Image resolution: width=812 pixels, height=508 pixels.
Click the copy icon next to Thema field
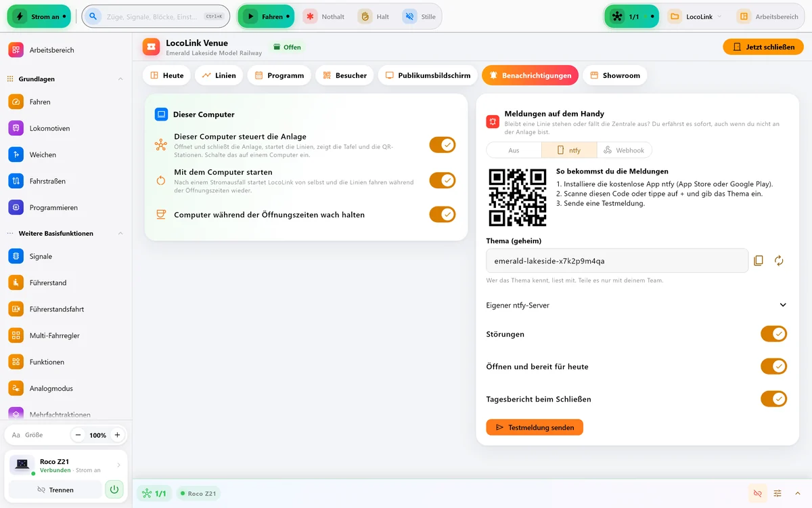click(759, 261)
